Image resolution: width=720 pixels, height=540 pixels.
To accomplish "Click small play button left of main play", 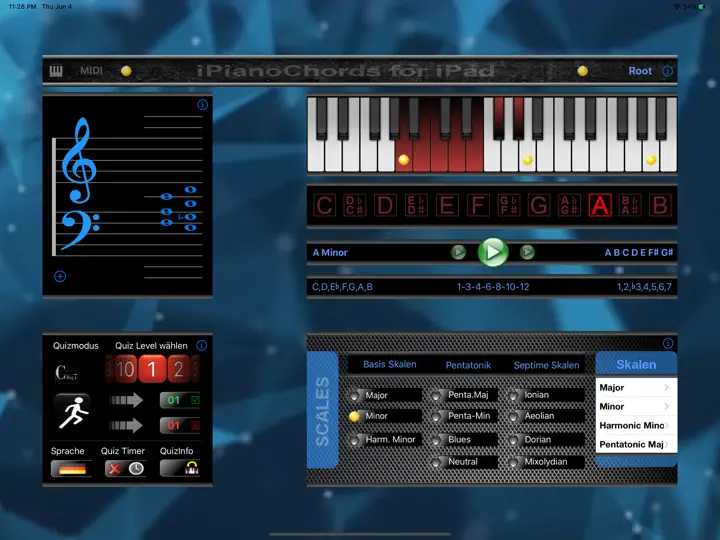I will [458, 252].
